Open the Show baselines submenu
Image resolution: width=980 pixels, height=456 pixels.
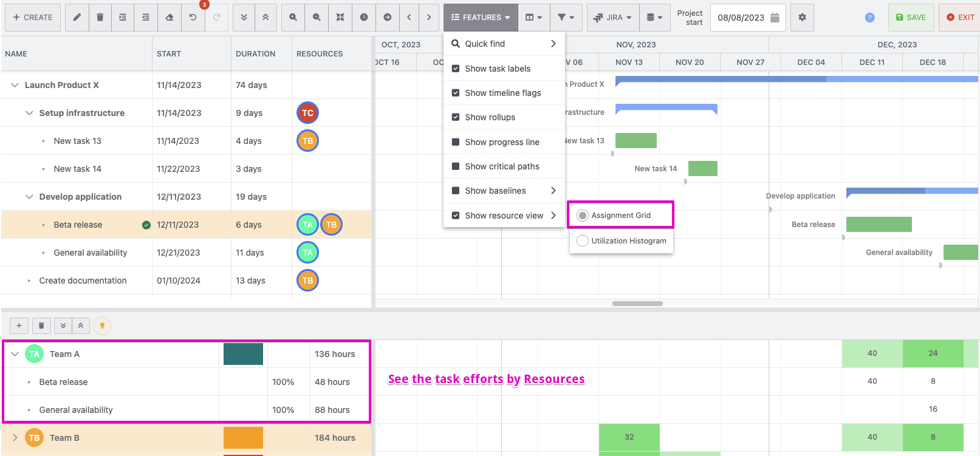[x=504, y=191]
